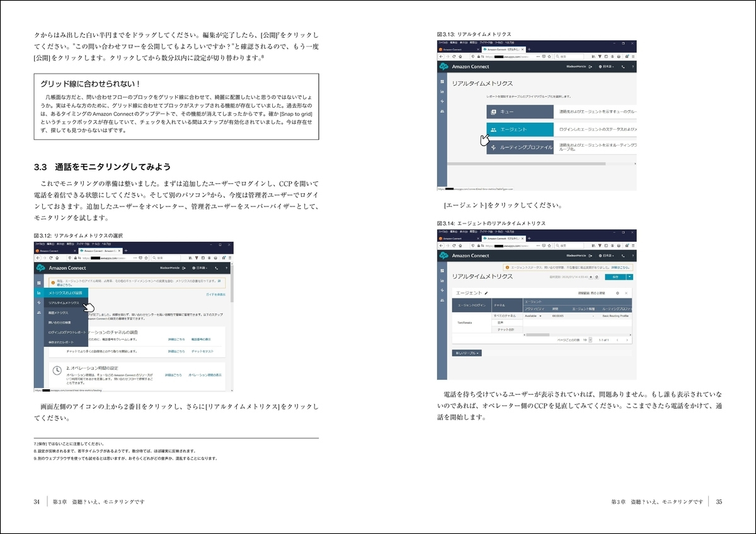Choose ログイン/ログアウトレポート in figure 3.12 menu
The height and width of the screenshot is (534, 756).
pos(66,332)
